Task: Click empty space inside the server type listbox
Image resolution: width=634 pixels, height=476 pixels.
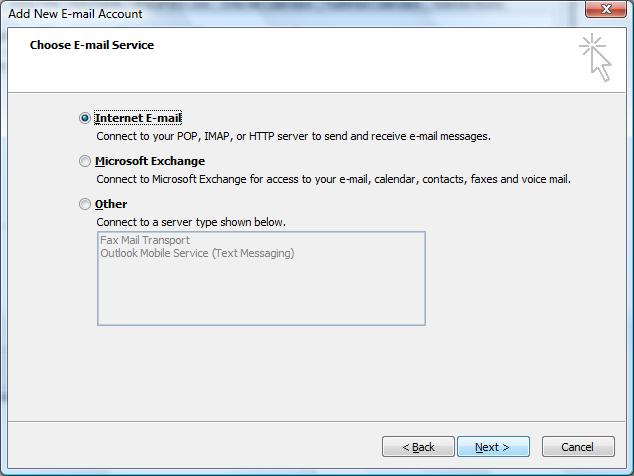Action: 260,295
